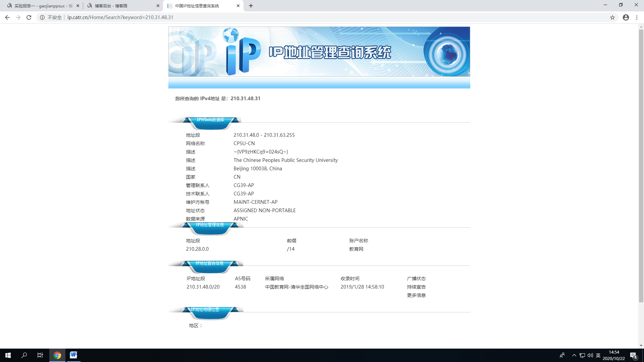
Task: Click the address bar URL
Action: click(x=120, y=17)
